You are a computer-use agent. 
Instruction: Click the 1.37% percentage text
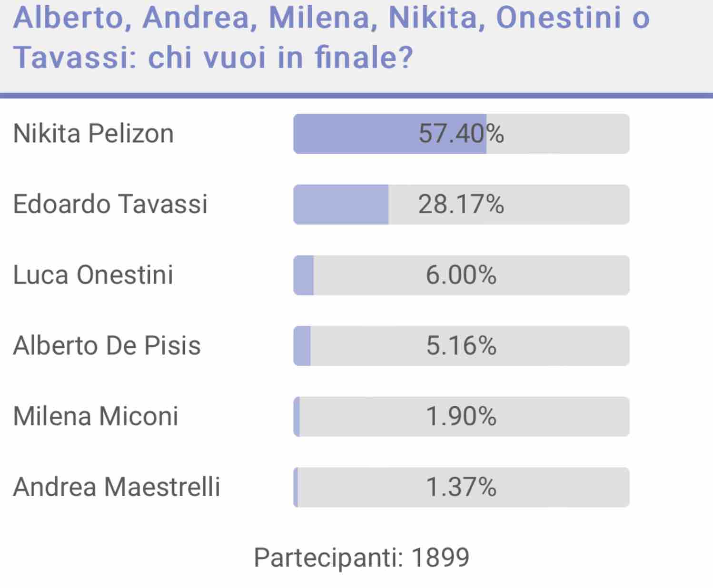(x=461, y=487)
